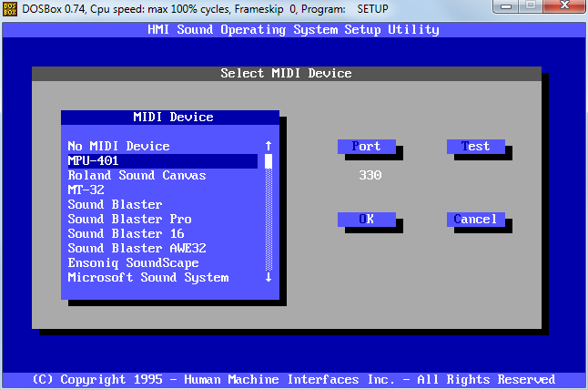Image resolution: width=588 pixels, height=390 pixels.
Task: Click the list's scroll up arrow
Action: 269,146
